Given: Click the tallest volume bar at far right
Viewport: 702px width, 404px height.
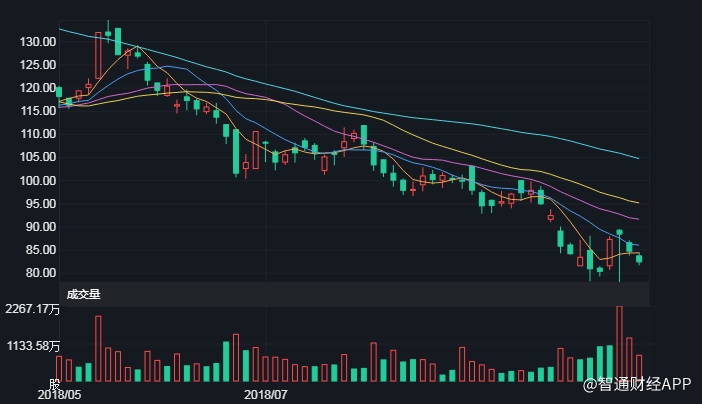Looking at the screenshot, I should pos(619,343).
